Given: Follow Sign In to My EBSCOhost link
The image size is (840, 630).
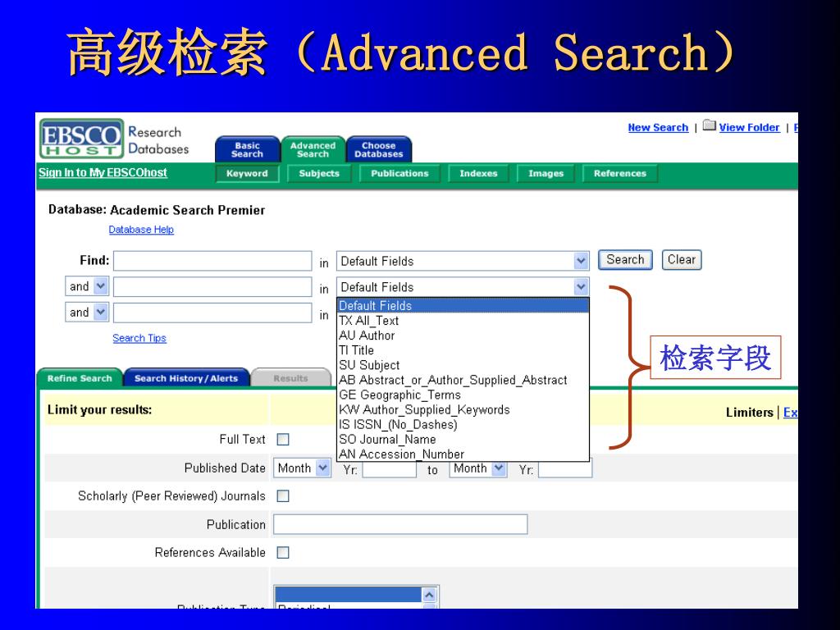Looking at the screenshot, I should pyautogui.click(x=103, y=172).
